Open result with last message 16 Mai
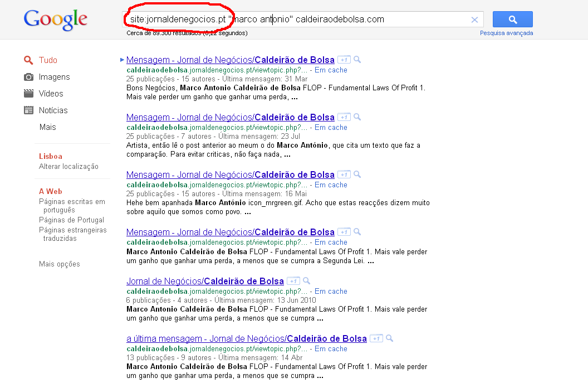 231,174
